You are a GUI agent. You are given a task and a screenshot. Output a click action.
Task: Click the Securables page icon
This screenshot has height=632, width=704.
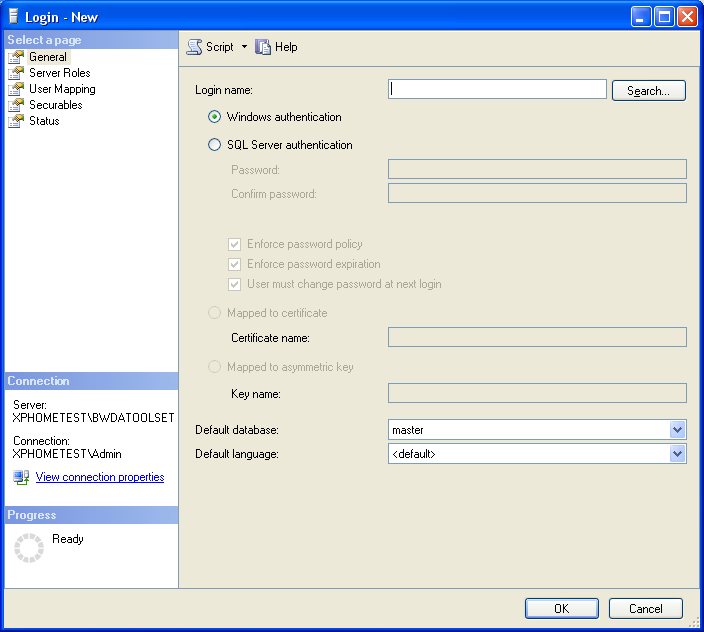pos(16,105)
